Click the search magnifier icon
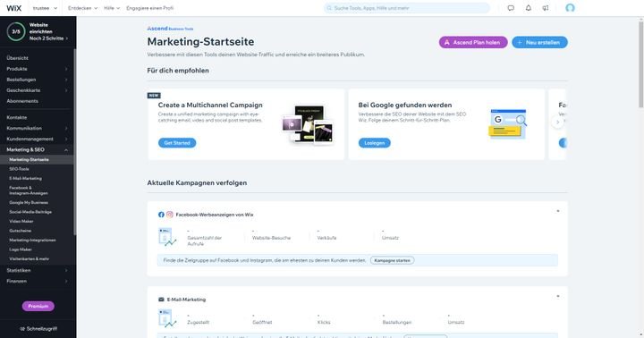This screenshot has width=644, height=338. (x=329, y=8)
